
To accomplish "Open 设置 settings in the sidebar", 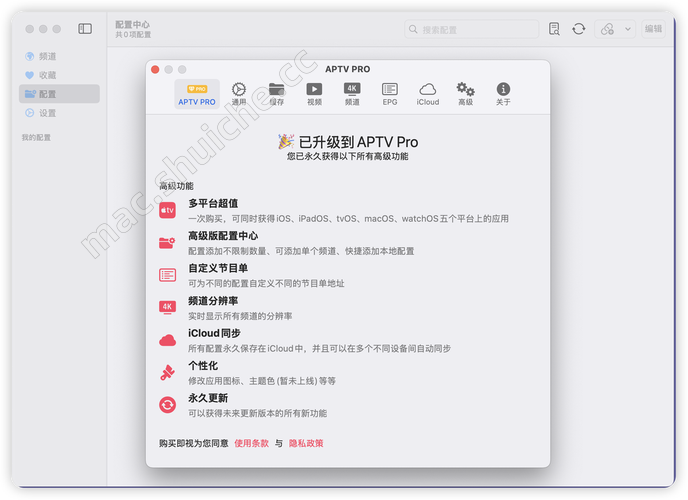I will pyautogui.click(x=47, y=113).
